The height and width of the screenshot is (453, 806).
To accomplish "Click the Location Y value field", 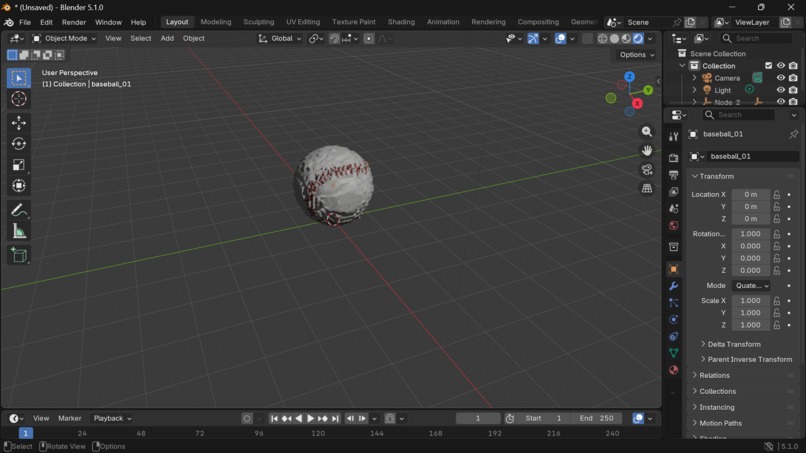I will [750, 207].
